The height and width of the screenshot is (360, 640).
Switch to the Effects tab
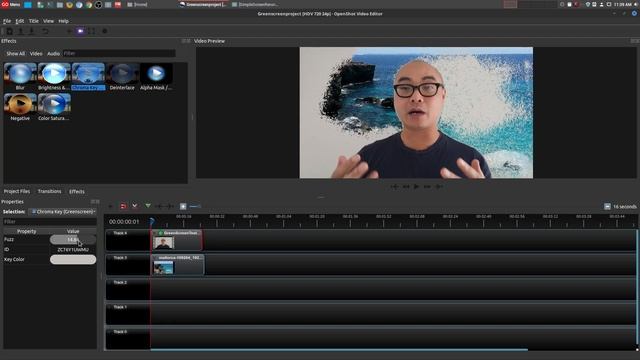[x=77, y=191]
